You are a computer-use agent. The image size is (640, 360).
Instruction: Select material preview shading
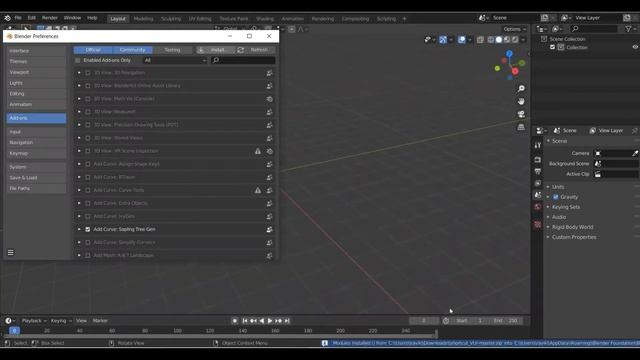point(507,40)
